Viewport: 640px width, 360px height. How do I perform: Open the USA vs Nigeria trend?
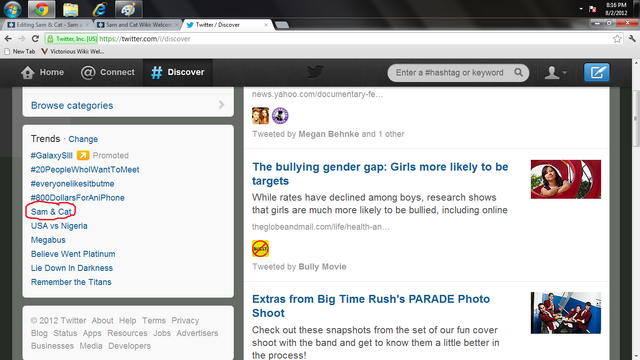tap(59, 226)
